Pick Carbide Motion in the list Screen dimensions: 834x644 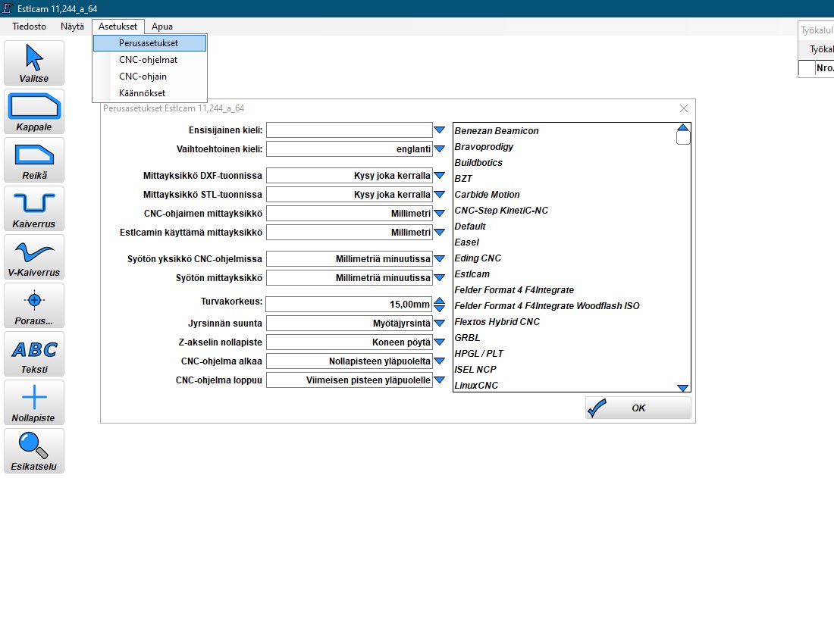[x=487, y=195]
